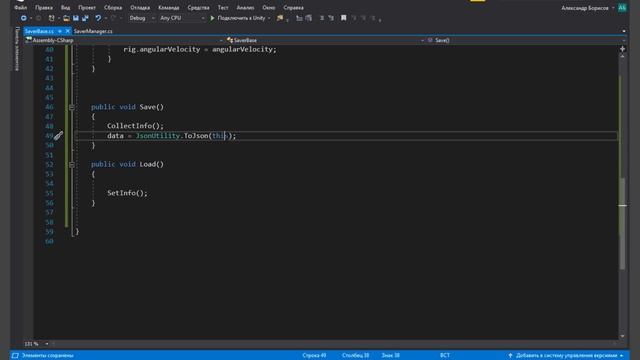Click the SetInfo(); call on line 55

click(x=127, y=193)
